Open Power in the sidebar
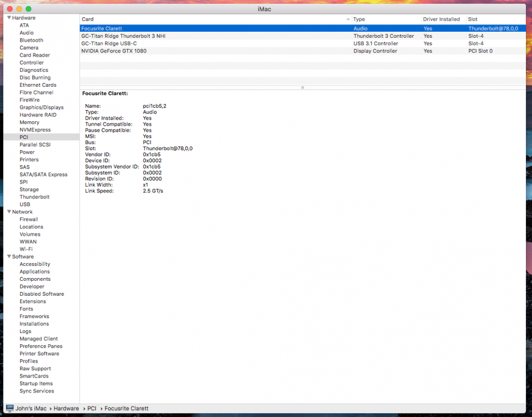 tap(27, 152)
